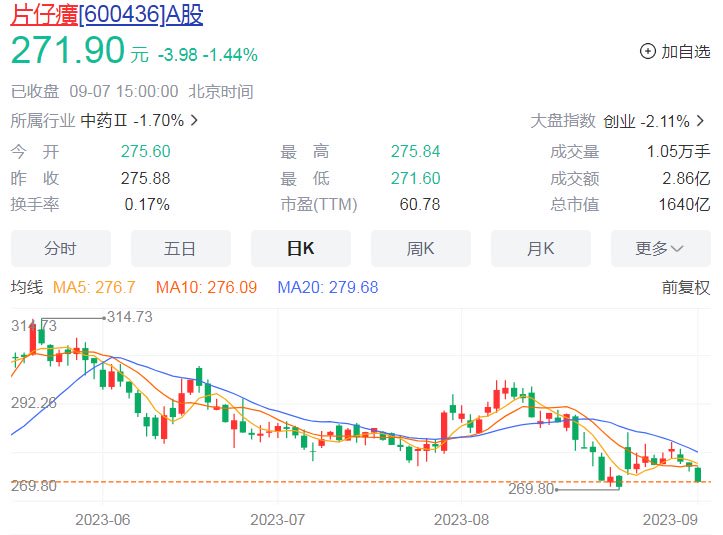
Task: Click the 前复权 adjustment option
Action: click(686, 287)
